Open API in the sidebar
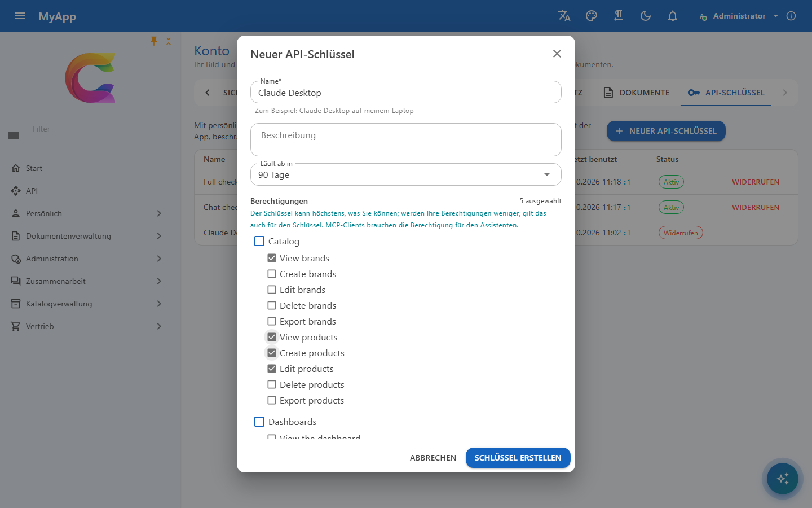812x508 pixels. [90, 191]
